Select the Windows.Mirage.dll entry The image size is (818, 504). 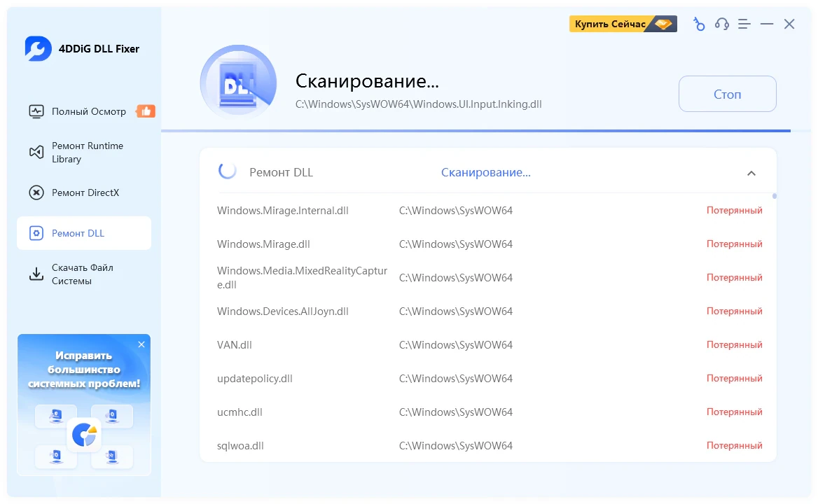coord(263,244)
